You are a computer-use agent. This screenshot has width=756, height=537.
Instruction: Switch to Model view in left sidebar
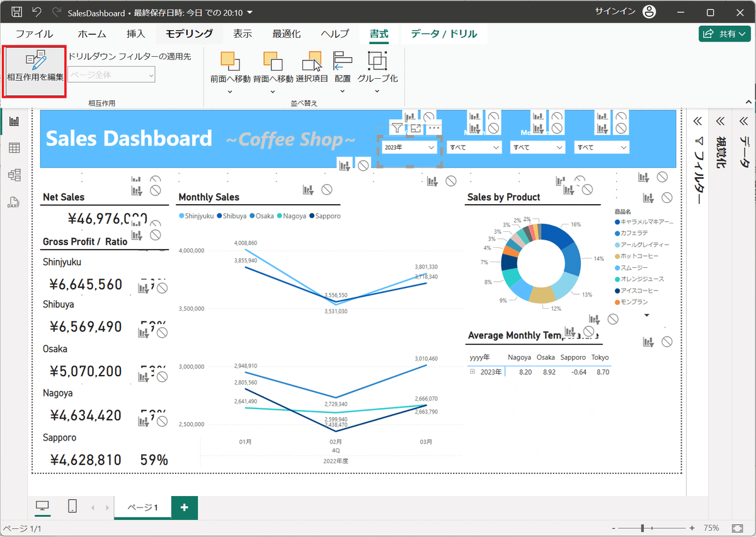click(14, 175)
